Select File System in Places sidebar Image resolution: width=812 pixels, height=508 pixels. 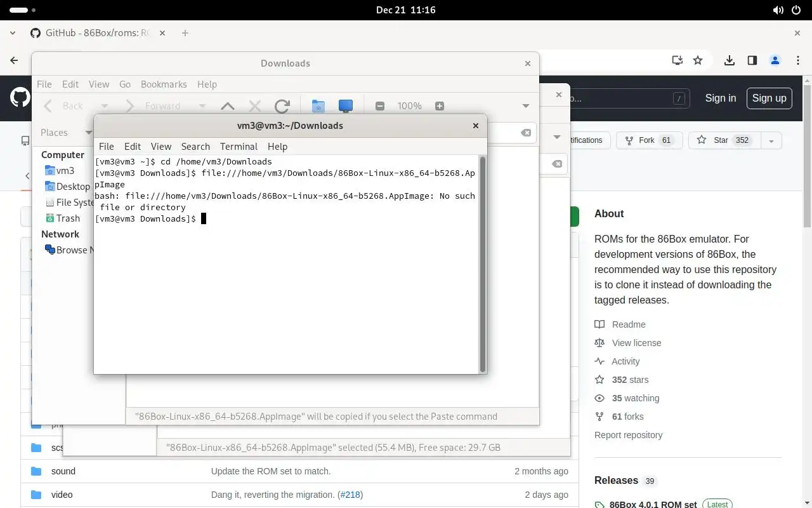(x=70, y=202)
